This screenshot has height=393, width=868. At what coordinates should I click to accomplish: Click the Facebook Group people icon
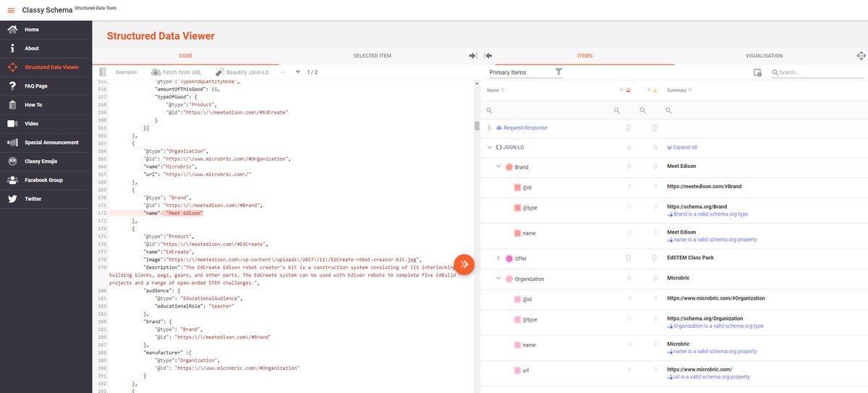click(x=12, y=180)
